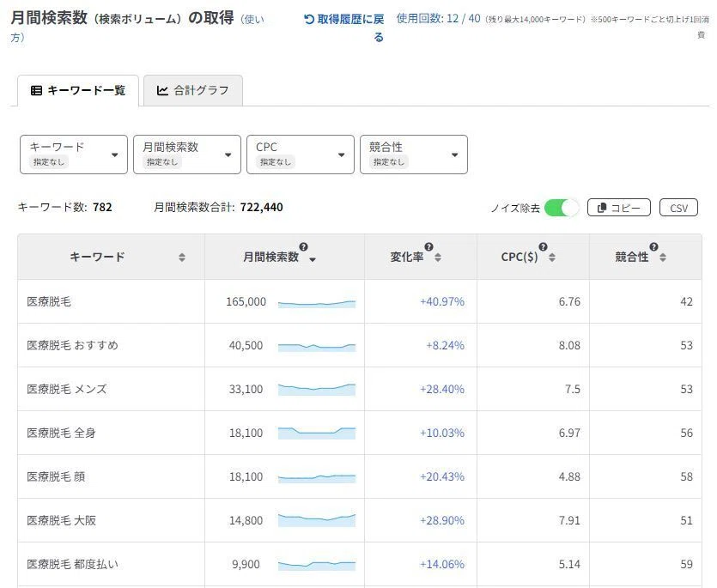Select the keyword 医療脱毛 全身
This screenshot has height=588, width=717.
[x=61, y=433]
